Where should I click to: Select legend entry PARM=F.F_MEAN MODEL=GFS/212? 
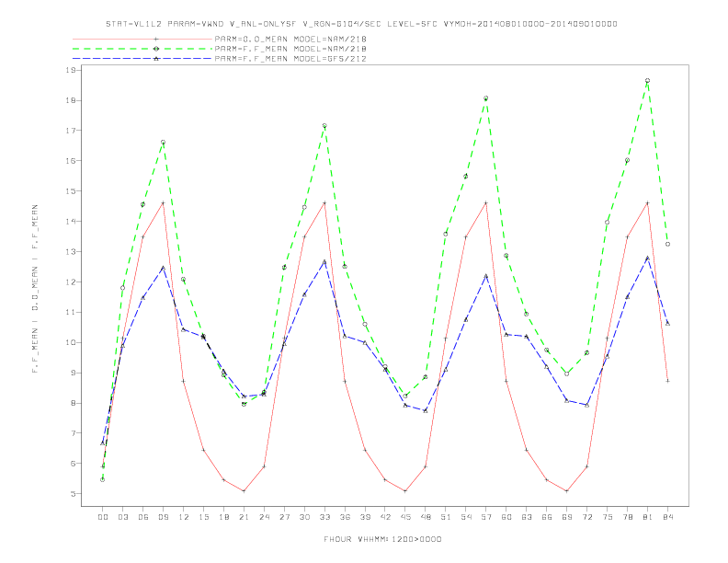[290, 59]
